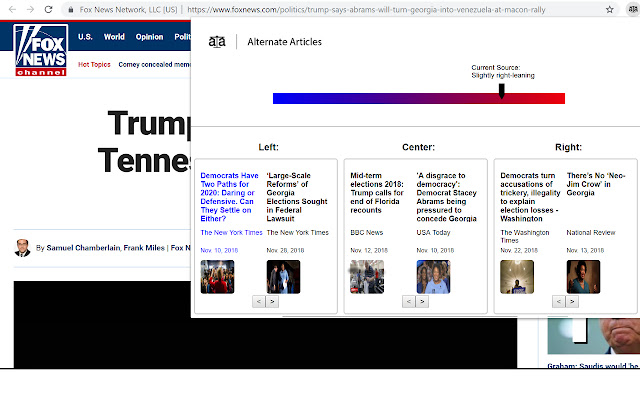Viewport: 640px width, 400px height.
Task: Click the Nov. 13, 2018 date text
Action: 585,250
